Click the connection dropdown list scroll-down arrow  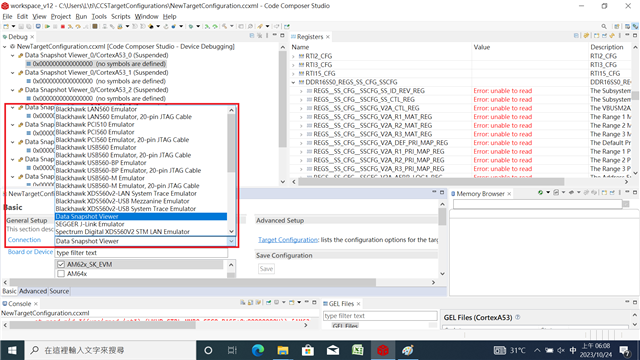[x=231, y=231]
